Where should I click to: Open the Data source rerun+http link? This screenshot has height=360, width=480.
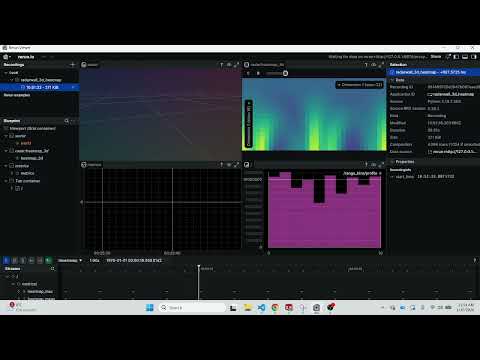(453, 152)
